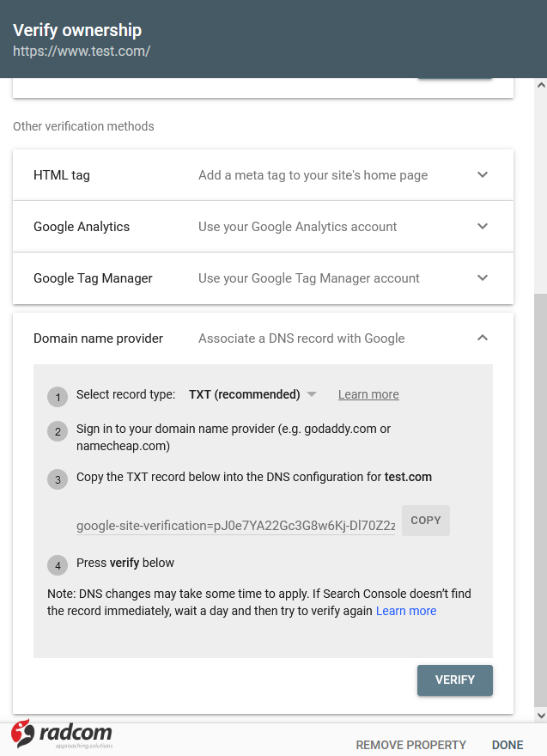Click Learn more beside record type
547x756 pixels.
(368, 394)
